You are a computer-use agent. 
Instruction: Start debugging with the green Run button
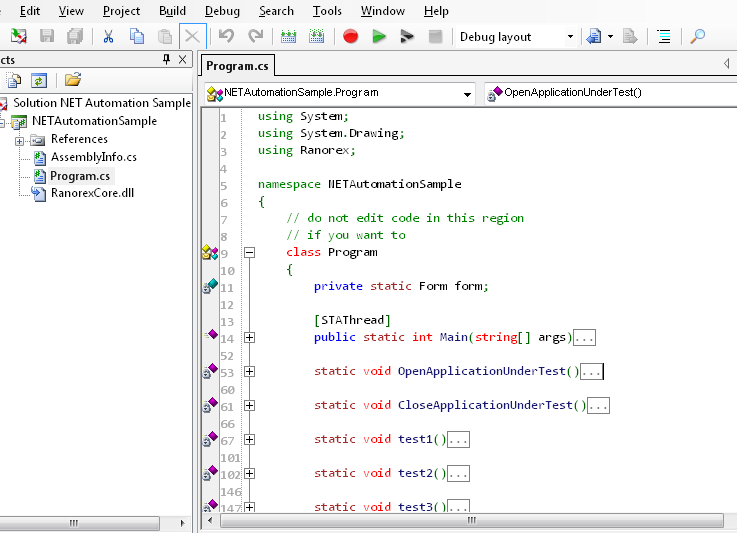(378, 37)
